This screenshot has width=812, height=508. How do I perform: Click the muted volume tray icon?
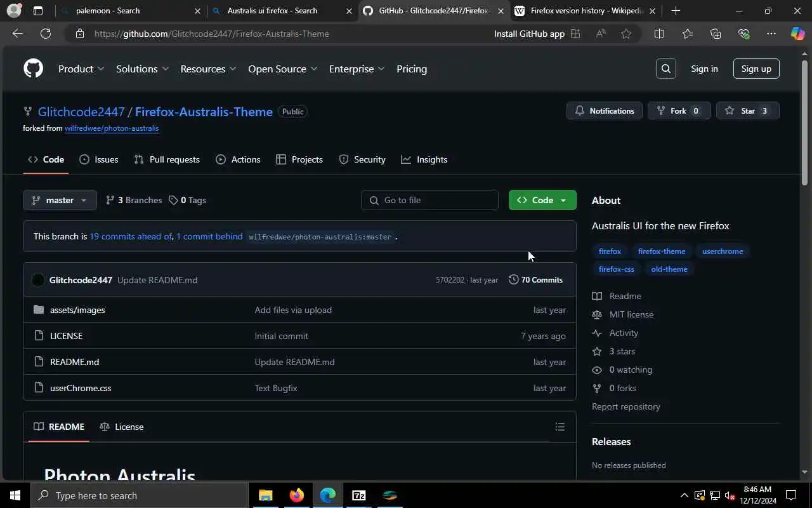click(730, 495)
